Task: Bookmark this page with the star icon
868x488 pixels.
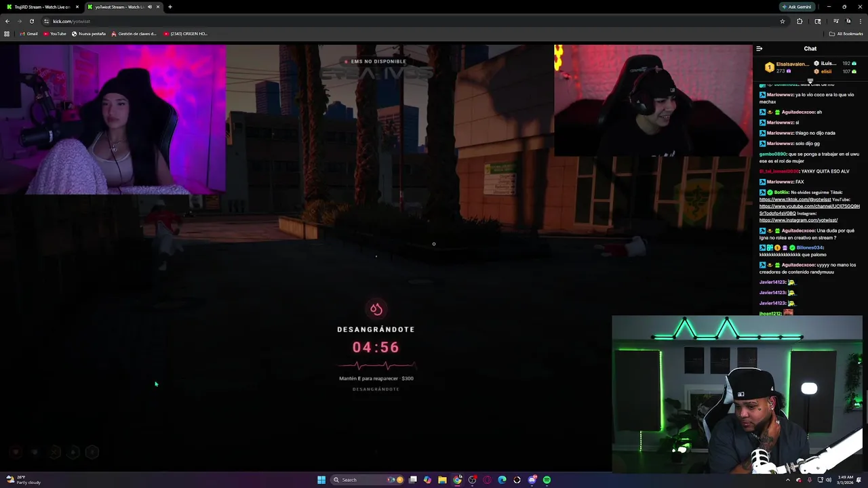Action: (x=783, y=21)
